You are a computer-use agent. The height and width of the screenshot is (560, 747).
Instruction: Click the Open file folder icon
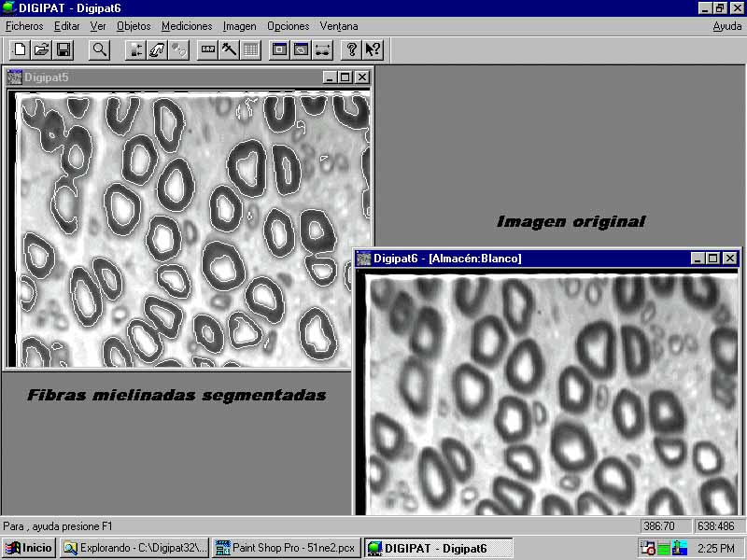click(42, 49)
